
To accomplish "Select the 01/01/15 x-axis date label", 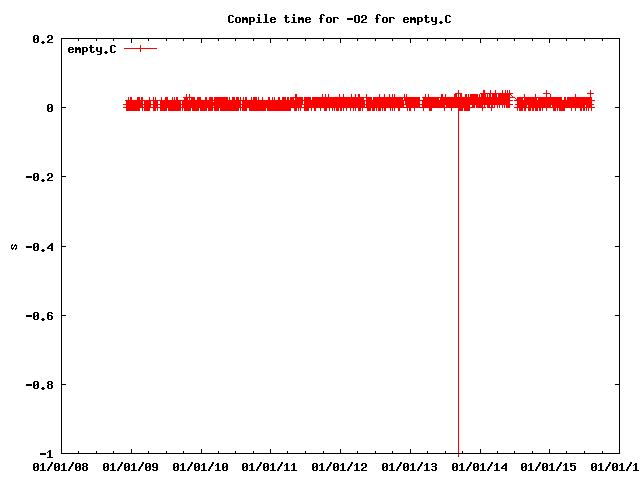I will (x=551, y=466).
